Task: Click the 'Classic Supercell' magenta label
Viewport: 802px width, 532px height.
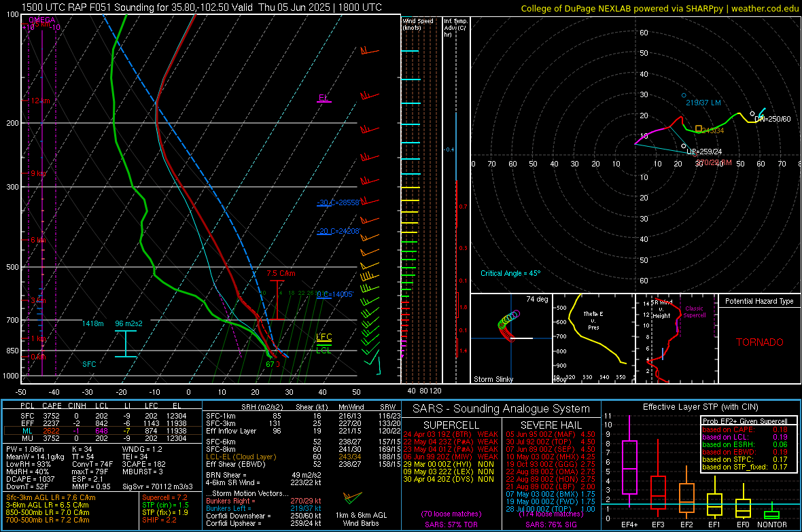Action: pyautogui.click(x=694, y=312)
